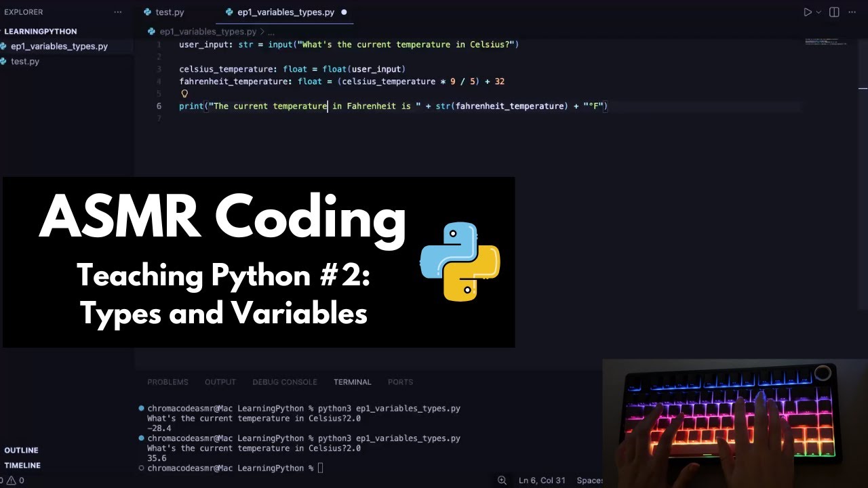Viewport: 868px width, 488px height.
Task: Click the lightbulb code action icon
Action: click(184, 94)
